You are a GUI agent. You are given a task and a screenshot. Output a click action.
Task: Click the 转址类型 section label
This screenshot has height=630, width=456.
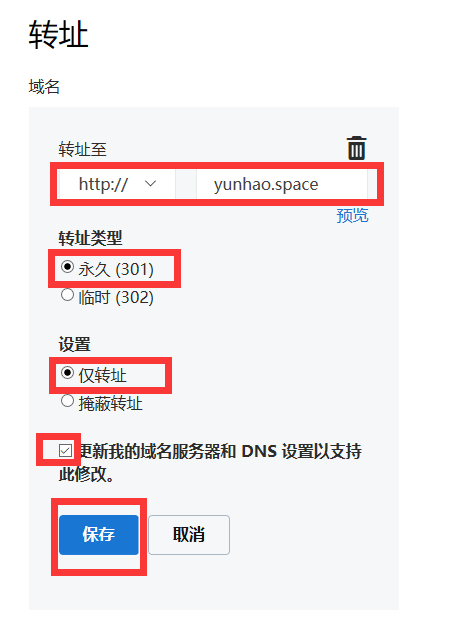tap(90, 238)
